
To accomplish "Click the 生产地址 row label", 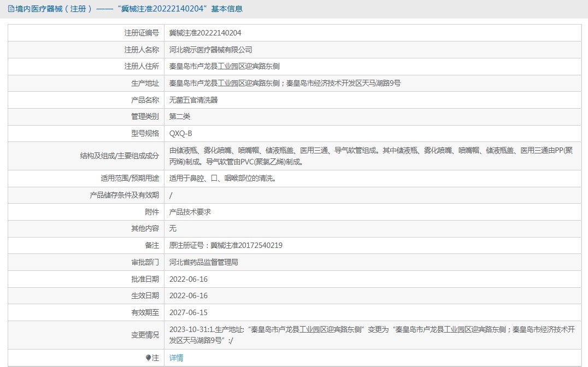I will pyautogui.click(x=145, y=84).
